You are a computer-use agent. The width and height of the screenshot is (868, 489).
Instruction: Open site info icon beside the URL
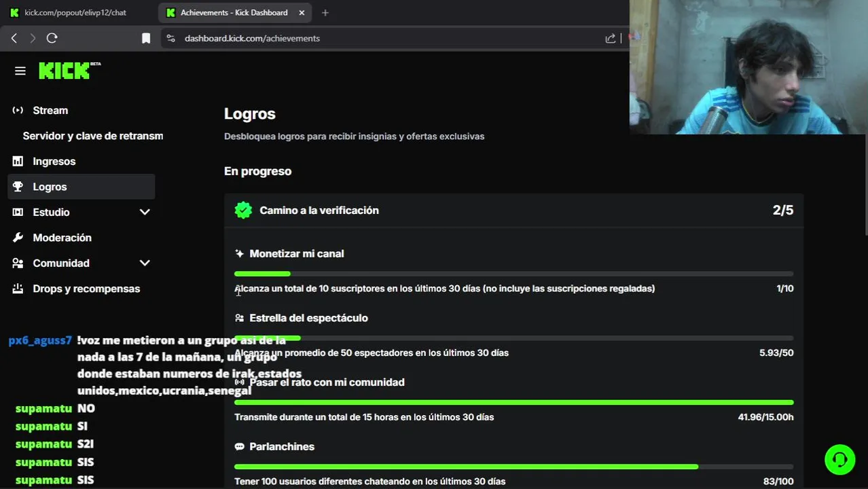point(170,39)
